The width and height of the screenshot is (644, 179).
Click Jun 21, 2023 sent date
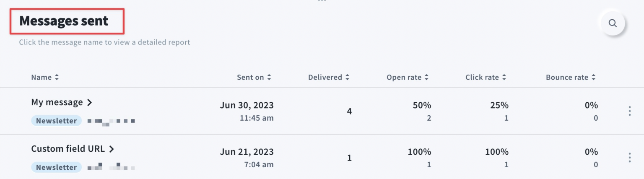click(x=247, y=152)
